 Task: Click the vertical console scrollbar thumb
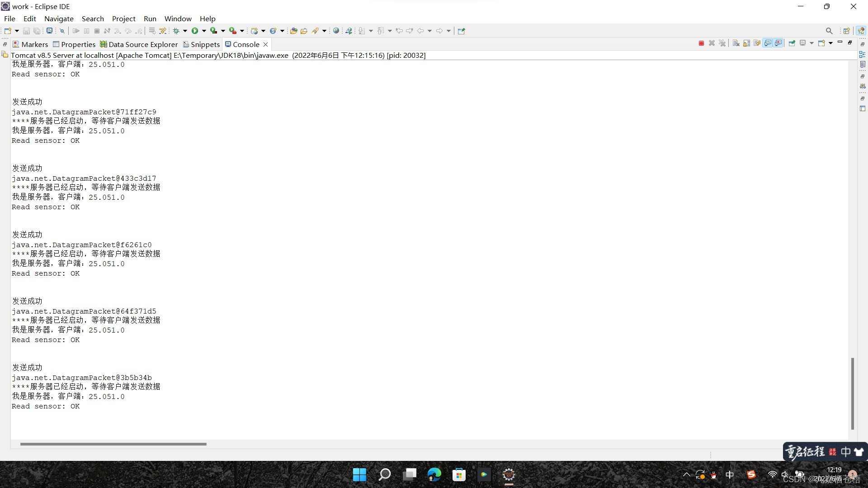click(x=852, y=393)
